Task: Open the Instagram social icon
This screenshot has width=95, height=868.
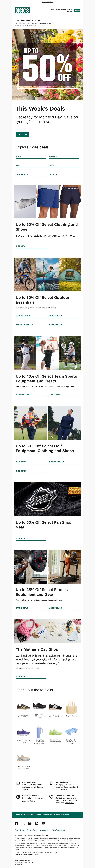Action: tap(30, 823)
